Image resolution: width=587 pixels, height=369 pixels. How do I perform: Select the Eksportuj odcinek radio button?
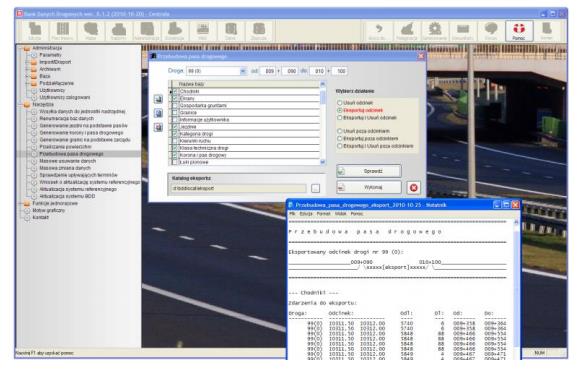(340, 110)
